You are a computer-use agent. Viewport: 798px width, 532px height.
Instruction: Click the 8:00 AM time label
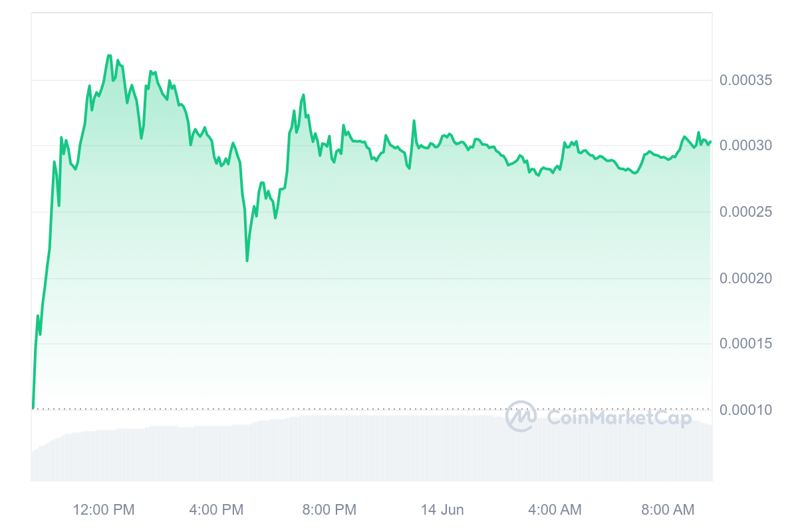coord(668,510)
